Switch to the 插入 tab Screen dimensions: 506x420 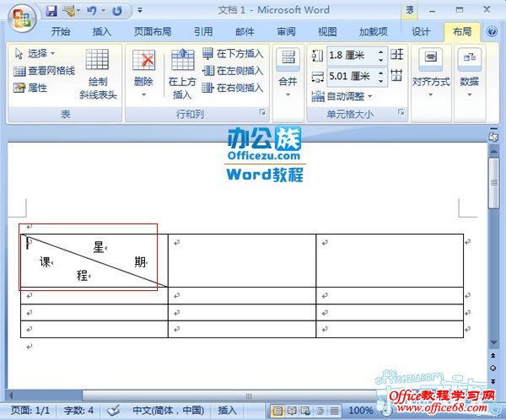pyautogui.click(x=102, y=32)
